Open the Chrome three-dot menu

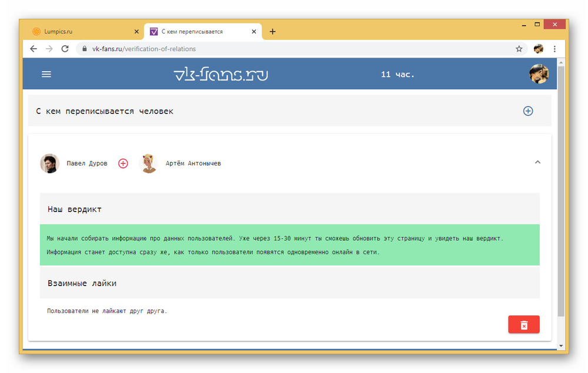(x=554, y=49)
